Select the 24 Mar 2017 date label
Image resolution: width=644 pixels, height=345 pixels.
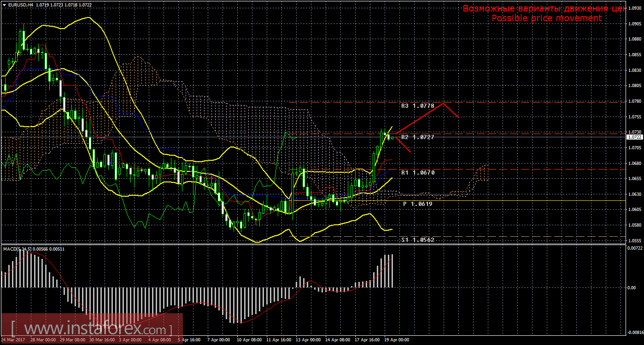pos(13,340)
